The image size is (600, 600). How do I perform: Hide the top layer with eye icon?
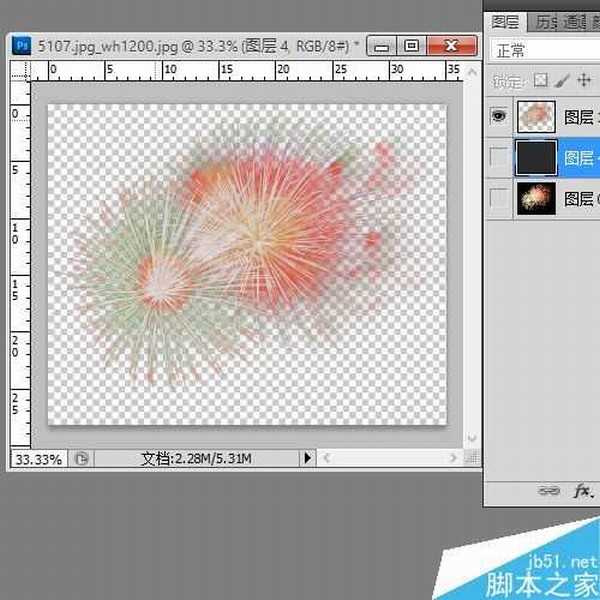[499, 116]
